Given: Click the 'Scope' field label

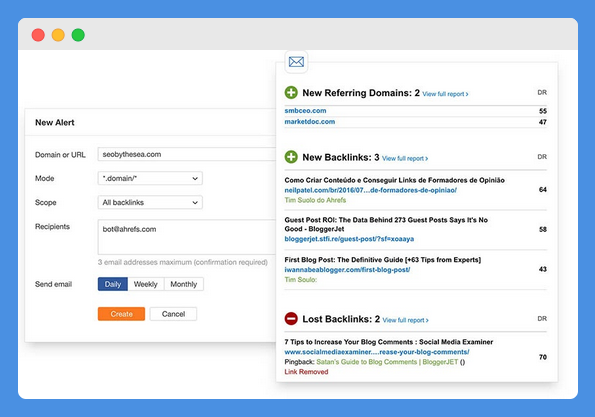Looking at the screenshot, I should 46,203.
